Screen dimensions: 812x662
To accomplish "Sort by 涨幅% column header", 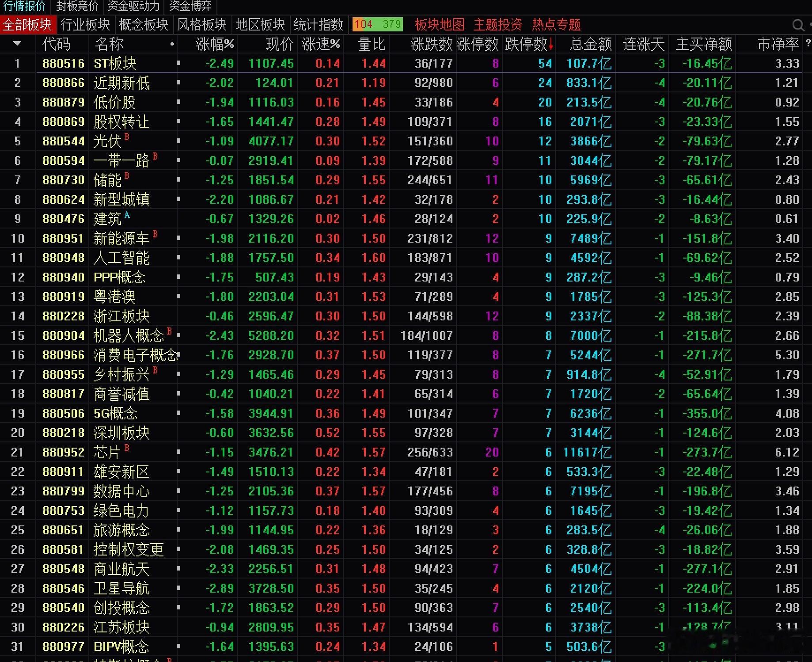I will (215, 44).
